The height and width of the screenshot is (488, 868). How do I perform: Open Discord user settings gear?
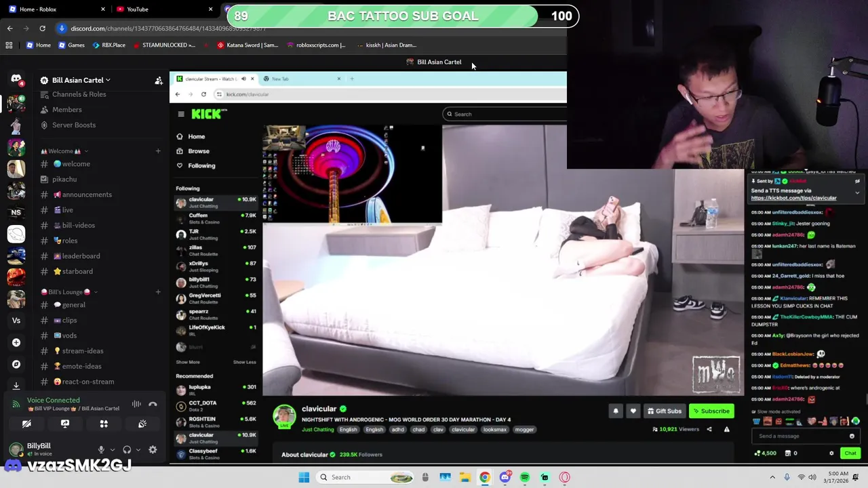[153, 449]
